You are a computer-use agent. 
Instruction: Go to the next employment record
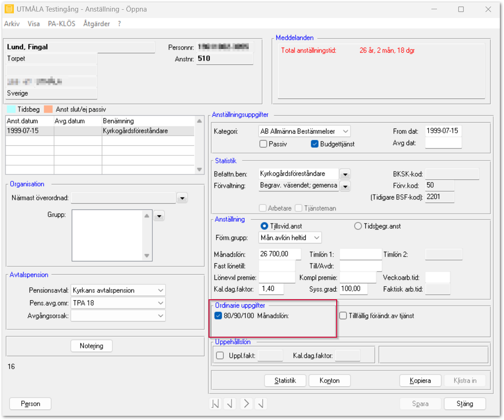[246, 404]
